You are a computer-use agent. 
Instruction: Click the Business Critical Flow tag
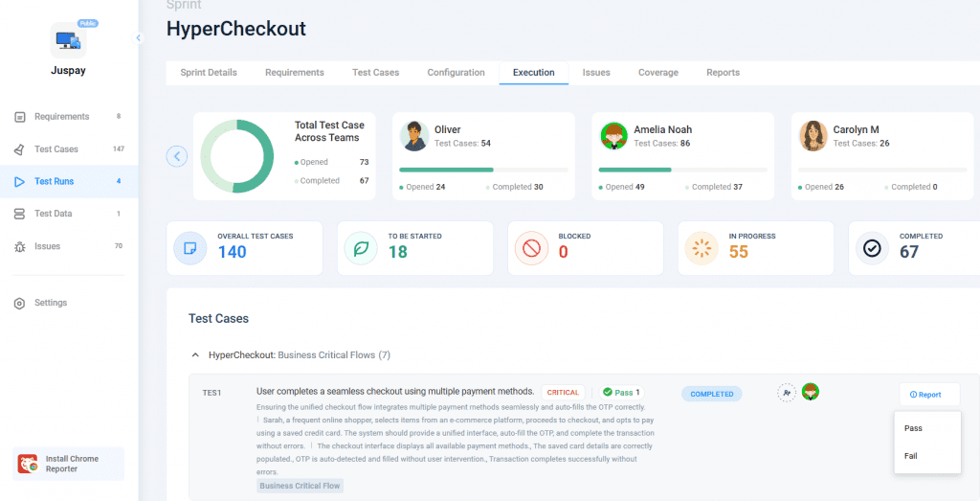300,486
